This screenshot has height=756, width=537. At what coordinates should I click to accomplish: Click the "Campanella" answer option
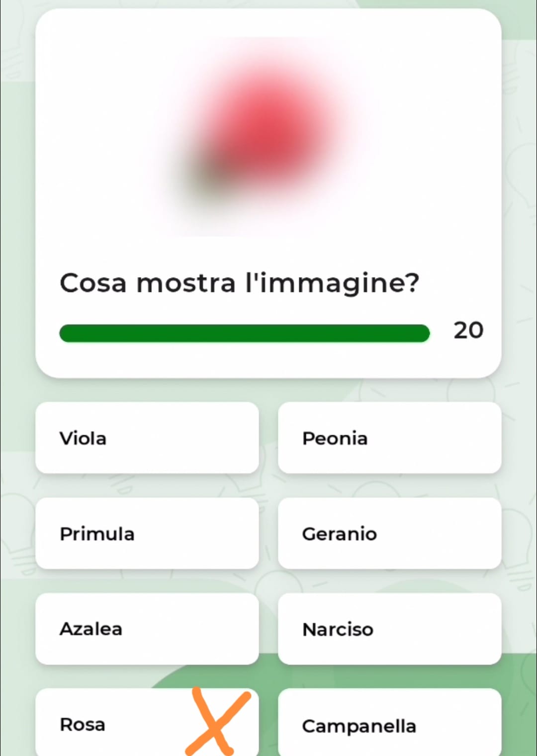(389, 724)
